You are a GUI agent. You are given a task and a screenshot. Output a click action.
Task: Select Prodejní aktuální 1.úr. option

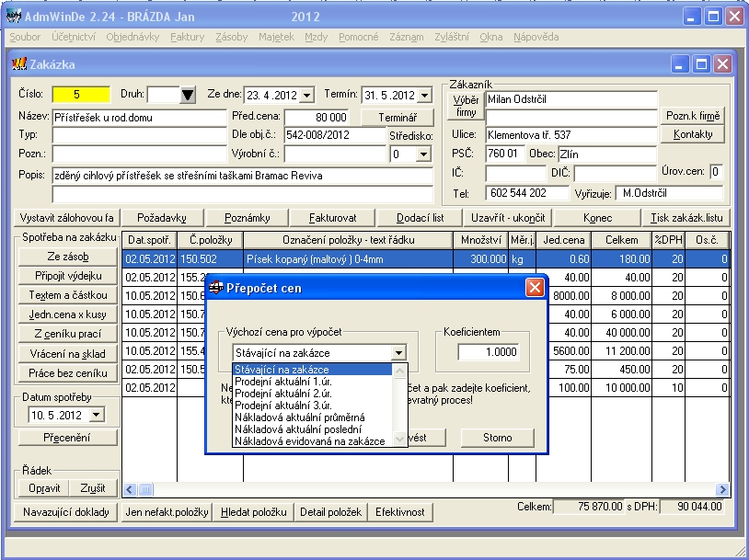(283, 382)
